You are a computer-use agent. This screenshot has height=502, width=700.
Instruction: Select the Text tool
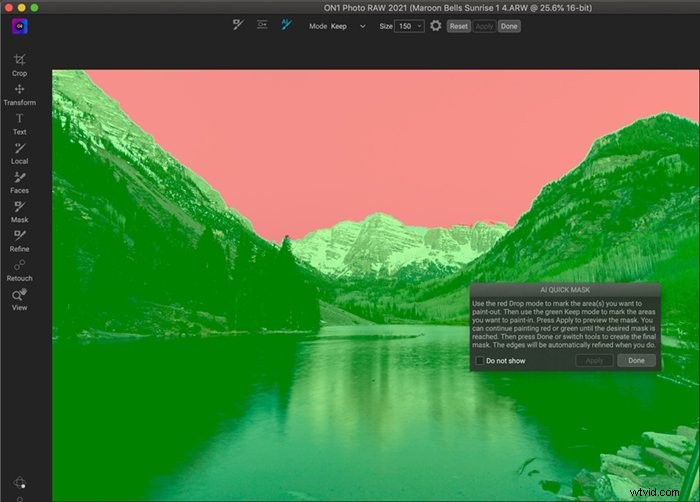pyautogui.click(x=19, y=124)
